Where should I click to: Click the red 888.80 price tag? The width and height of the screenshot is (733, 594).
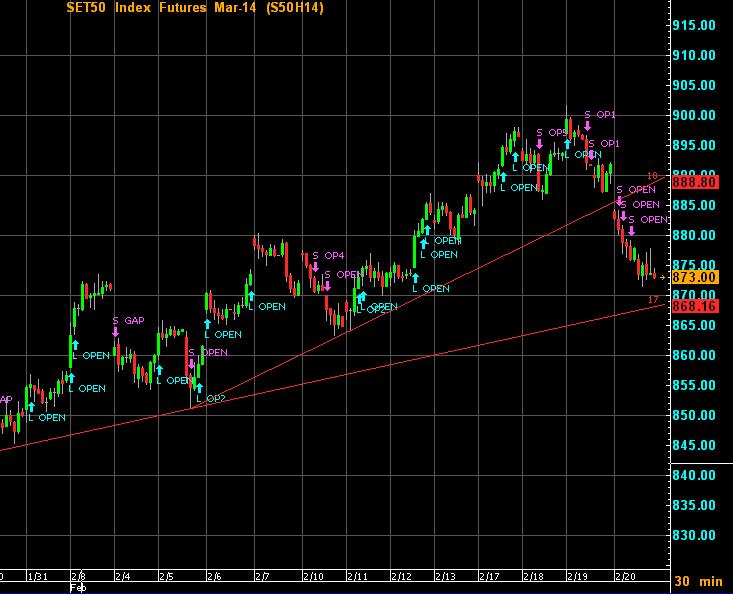[695, 182]
